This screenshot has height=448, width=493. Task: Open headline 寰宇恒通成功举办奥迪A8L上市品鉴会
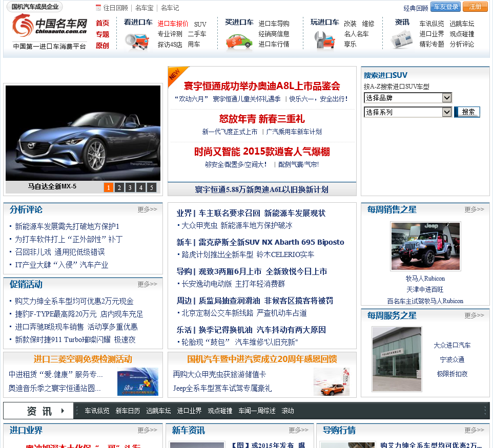click(262, 86)
